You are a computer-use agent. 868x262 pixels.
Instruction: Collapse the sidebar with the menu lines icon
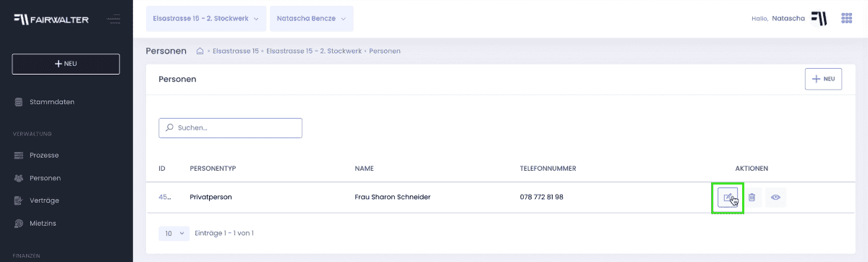point(114,19)
